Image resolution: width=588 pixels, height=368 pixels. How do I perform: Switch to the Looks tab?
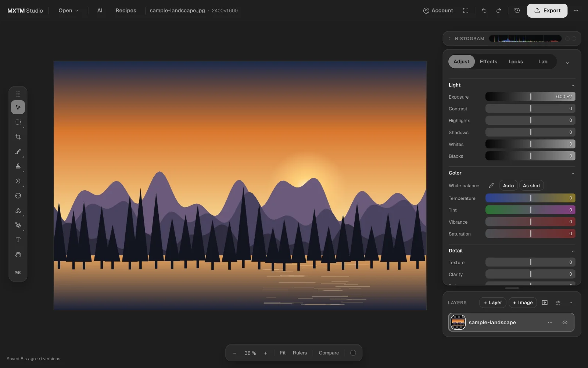(x=516, y=61)
